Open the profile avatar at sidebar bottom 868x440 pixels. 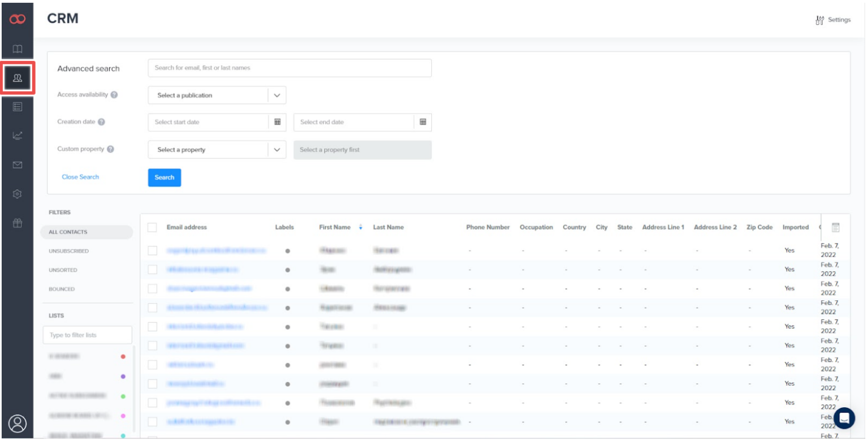(17, 424)
